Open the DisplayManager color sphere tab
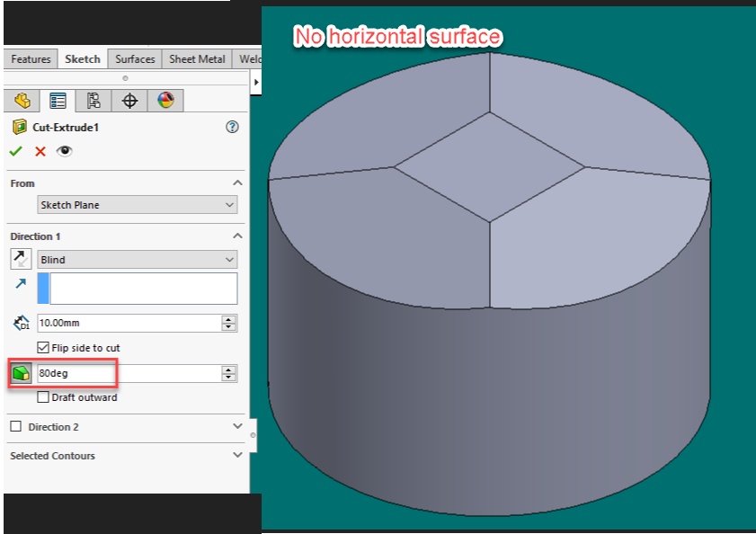Image resolution: width=756 pixels, height=534 pixels. click(x=165, y=101)
